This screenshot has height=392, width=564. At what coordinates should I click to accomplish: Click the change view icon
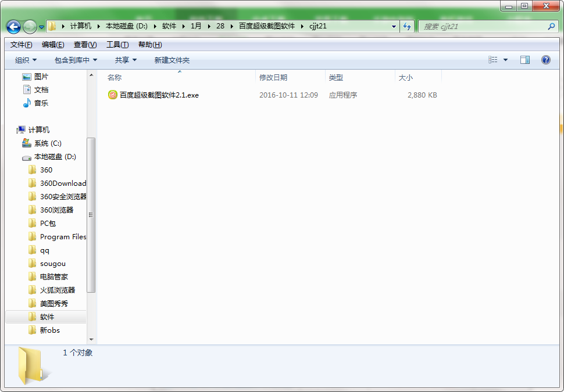(x=493, y=60)
